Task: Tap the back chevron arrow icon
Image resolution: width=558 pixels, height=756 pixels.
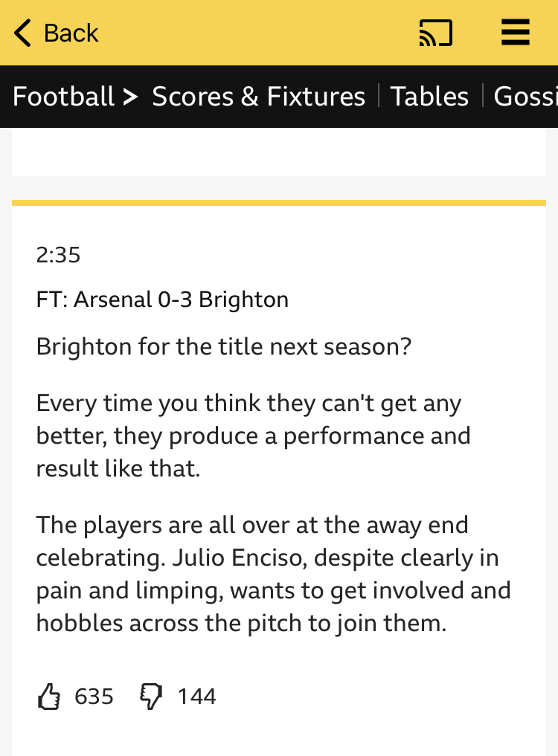Action: point(22,33)
